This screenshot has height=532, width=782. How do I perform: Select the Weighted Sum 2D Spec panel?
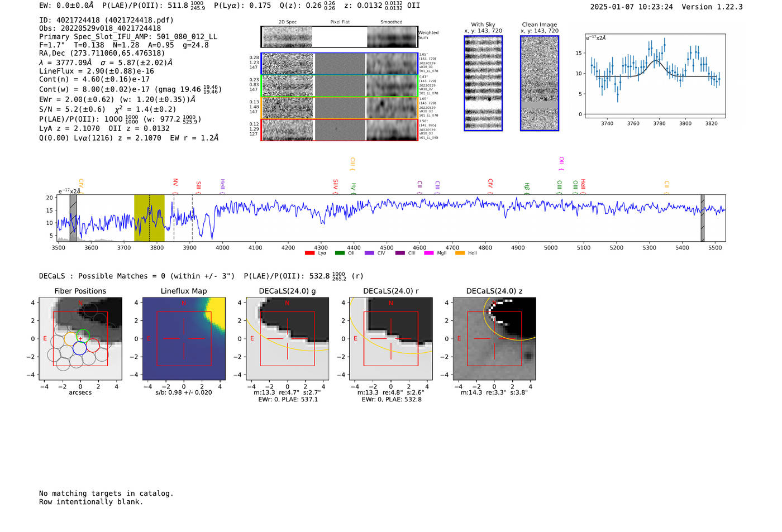pos(288,37)
